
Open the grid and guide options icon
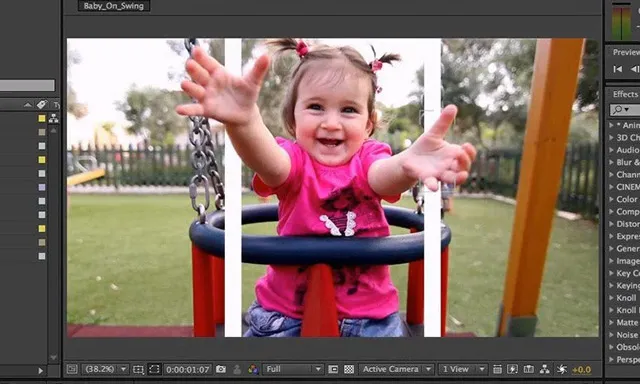point(138,369)
